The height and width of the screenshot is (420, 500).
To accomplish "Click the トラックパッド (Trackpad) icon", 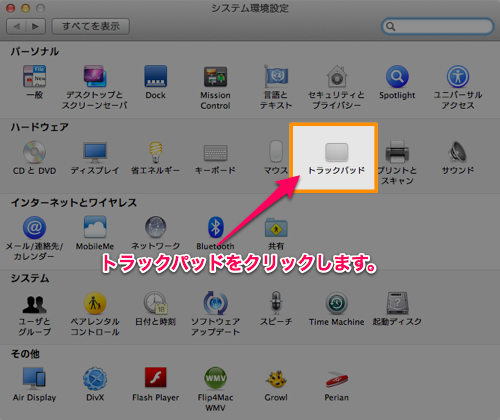I will click(336, 152).
